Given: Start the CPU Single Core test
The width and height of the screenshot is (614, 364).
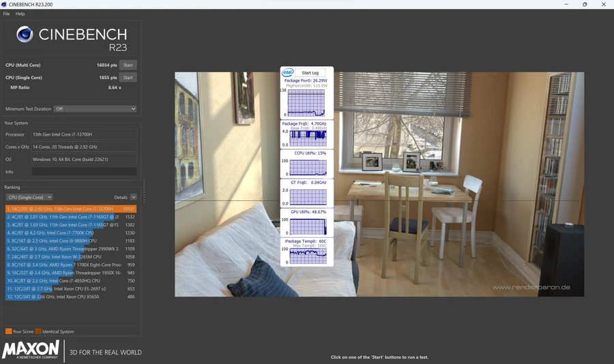Looking at the screenshot, I should pos(128,78).
